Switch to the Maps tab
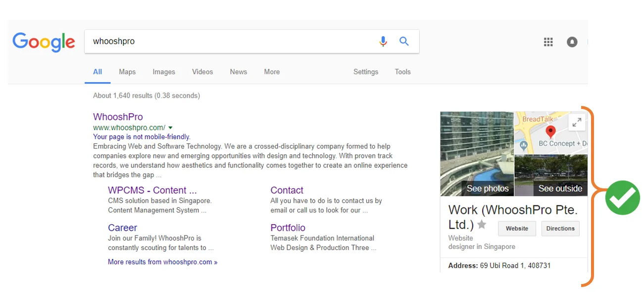This screenshot has width=644, height=292. 127,72
